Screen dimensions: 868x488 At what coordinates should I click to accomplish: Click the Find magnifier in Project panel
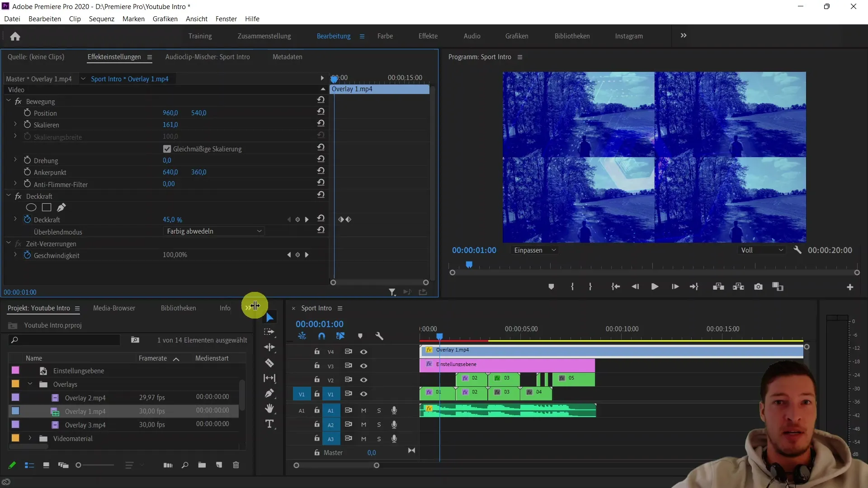(185, 465)
